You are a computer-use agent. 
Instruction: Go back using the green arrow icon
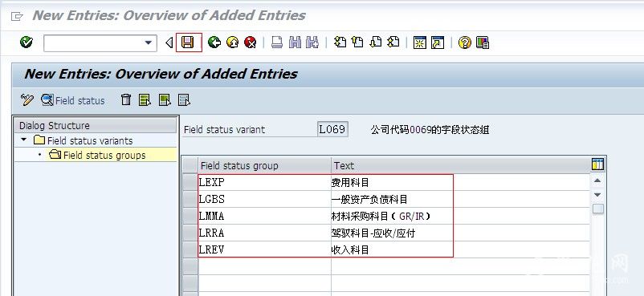[214, 43]
